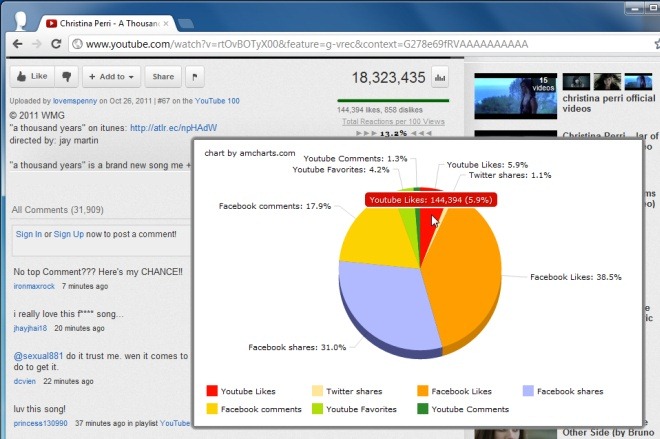The height and width of the screenshot is (439, 660).
Task: Click the browser forward arrow
Action: pyautogui.click(x=37, y=44)
